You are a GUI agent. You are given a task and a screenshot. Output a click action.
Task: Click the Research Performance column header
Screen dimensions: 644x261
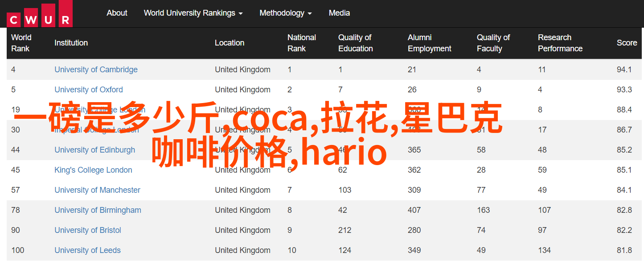click(560, 43)
